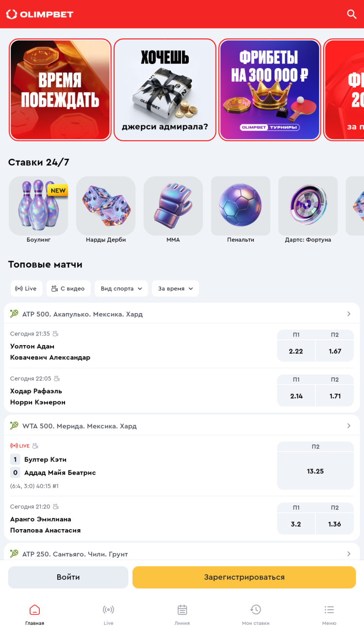Select the Пенальти ball icon

point(241,206)
